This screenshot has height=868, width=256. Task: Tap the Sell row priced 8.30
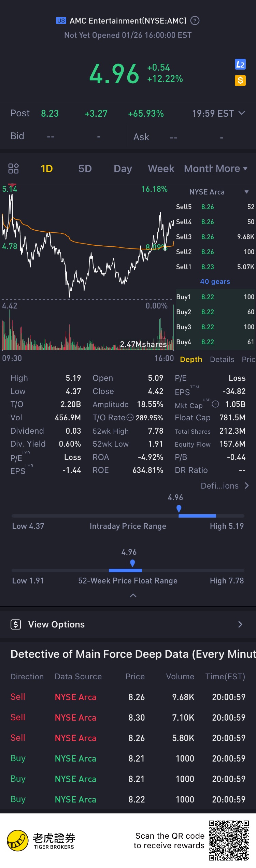tap(128, 718)
